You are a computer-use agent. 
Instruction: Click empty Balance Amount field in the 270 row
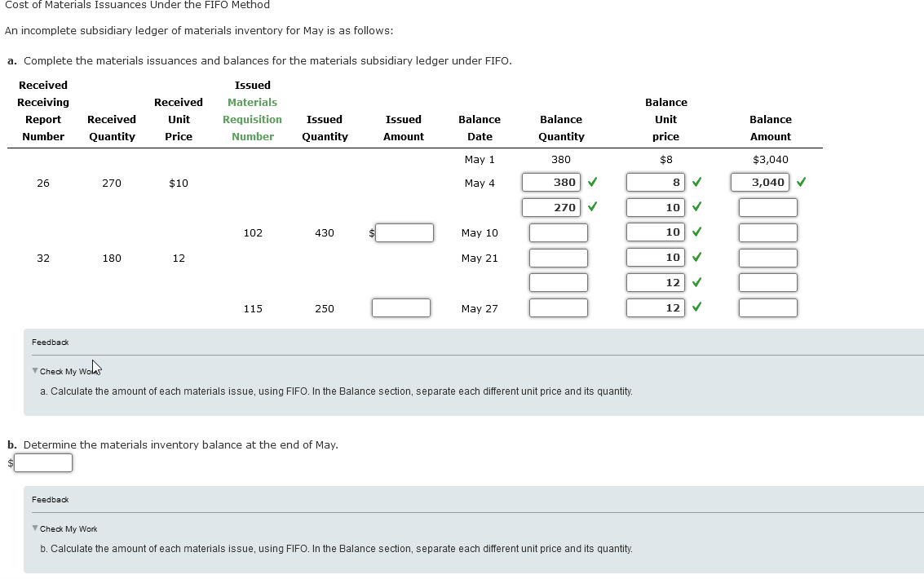pos(768,207)
